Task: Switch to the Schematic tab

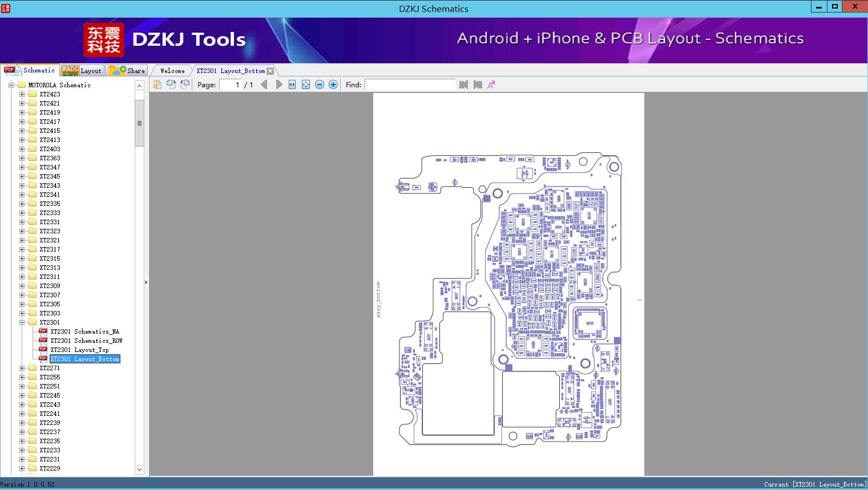Action: click(x=30, y=70)
